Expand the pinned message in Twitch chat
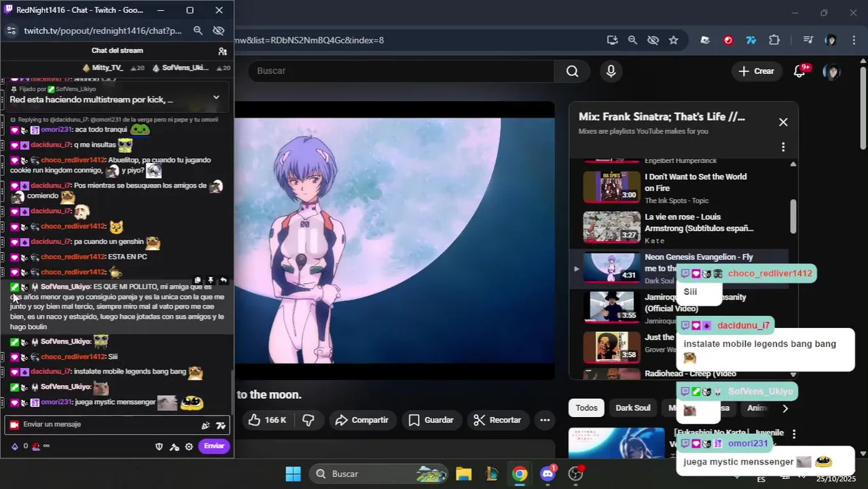This screenshot has height=489, width=868. click(216, 97)
